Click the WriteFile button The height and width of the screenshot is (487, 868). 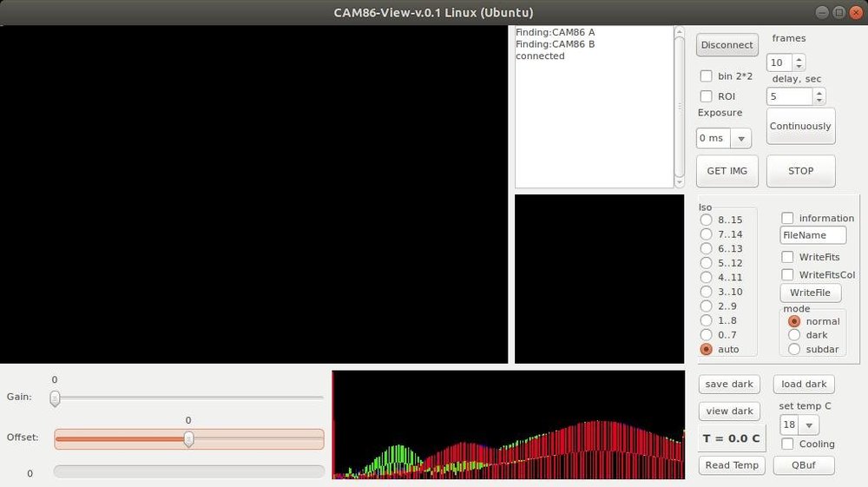point(810,293)
